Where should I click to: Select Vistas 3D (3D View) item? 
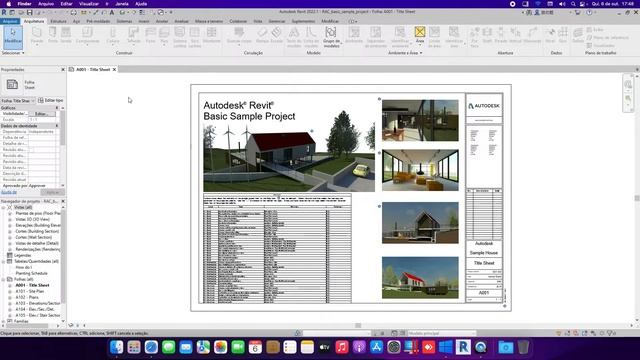[x=32, y=220]
